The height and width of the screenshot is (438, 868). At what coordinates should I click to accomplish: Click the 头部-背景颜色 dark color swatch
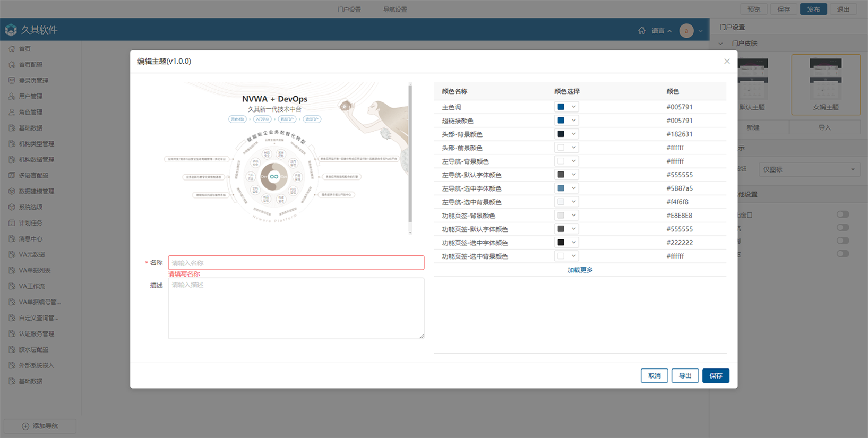tap(561, 134)
